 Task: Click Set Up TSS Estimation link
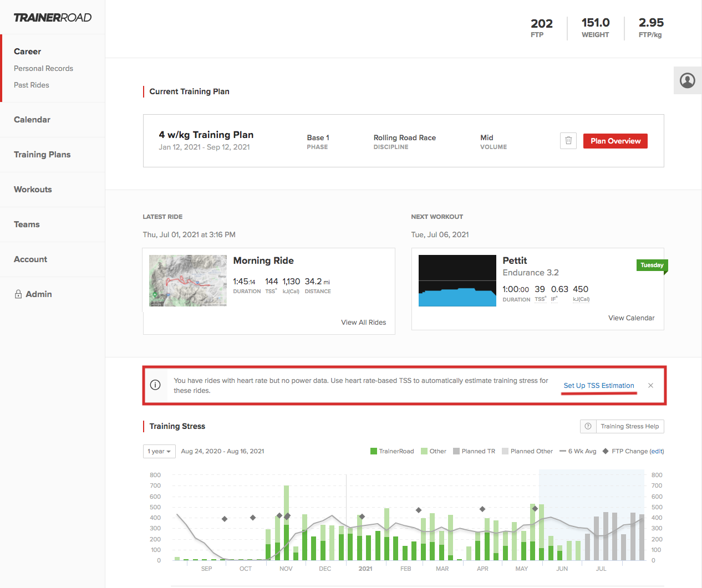[599, 386]
